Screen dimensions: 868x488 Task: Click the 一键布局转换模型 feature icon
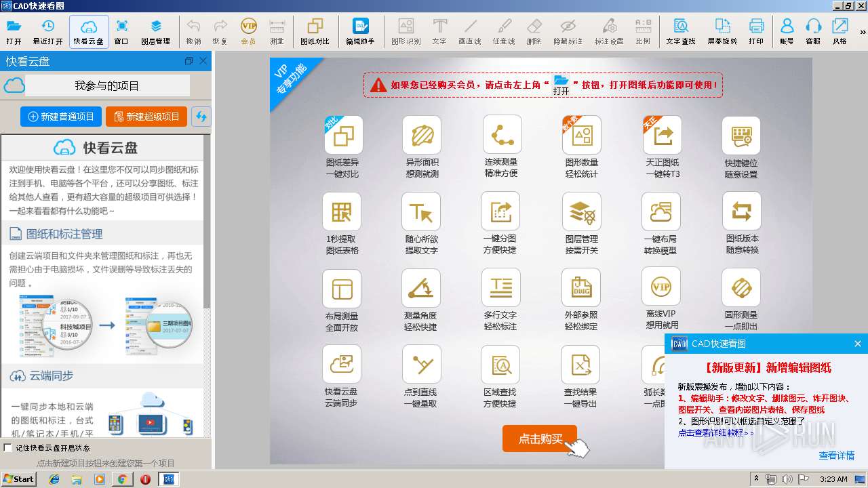coord(661,211)
